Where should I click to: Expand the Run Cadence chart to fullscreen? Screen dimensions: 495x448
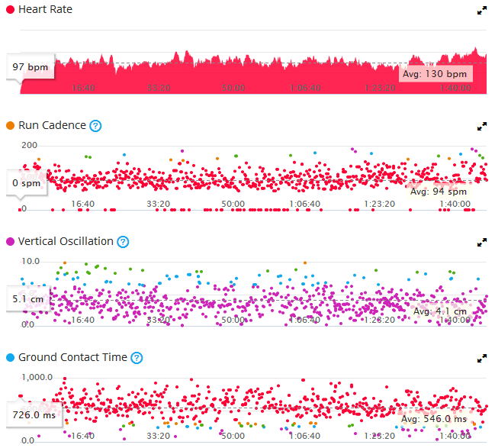coord(482,127)
